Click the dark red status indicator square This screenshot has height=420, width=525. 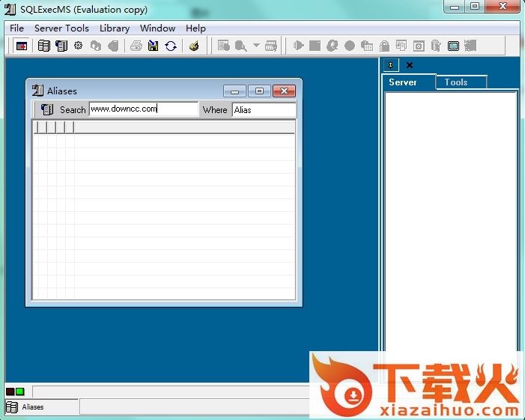10,392
